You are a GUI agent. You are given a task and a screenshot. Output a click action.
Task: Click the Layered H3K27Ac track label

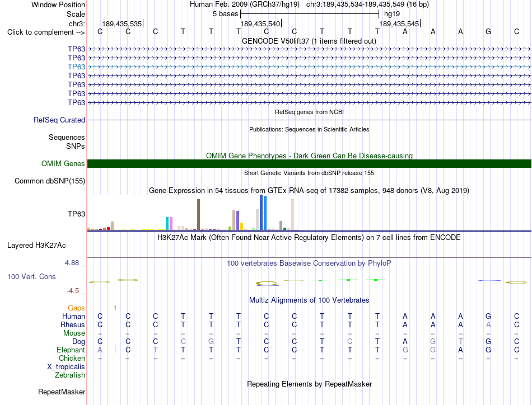[x=36, y=246]
